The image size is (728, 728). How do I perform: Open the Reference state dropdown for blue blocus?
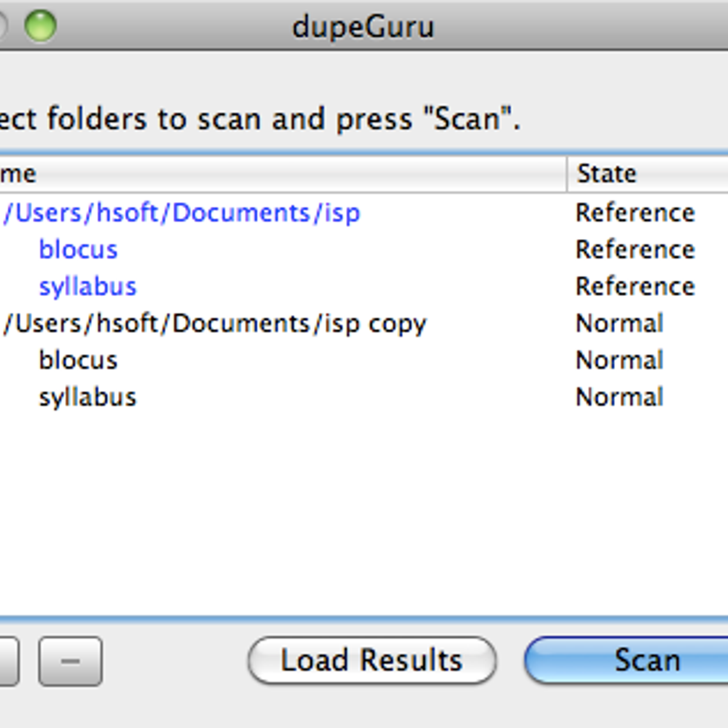pyautogui.click(x=636, y=249)
